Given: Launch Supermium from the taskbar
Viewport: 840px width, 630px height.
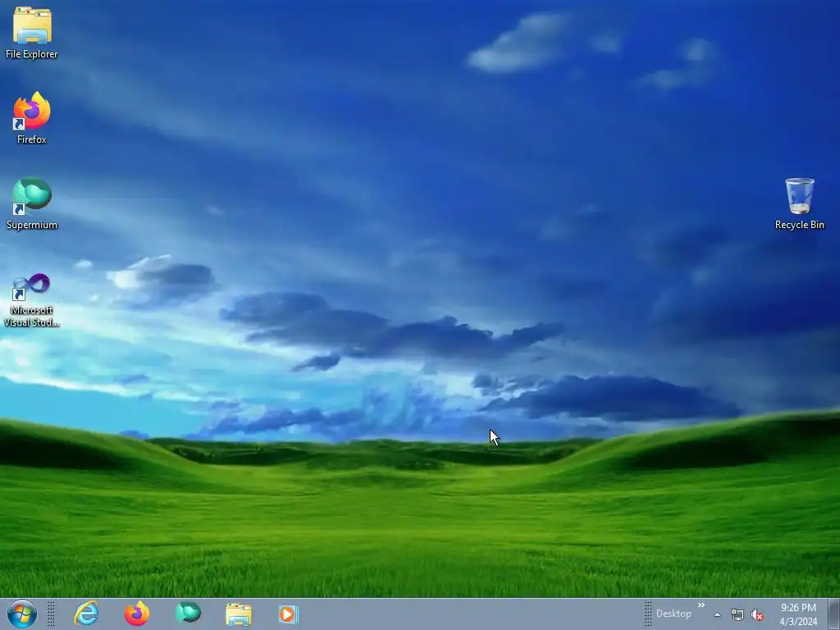Looking at the screenshot, I should coord(188,614).
